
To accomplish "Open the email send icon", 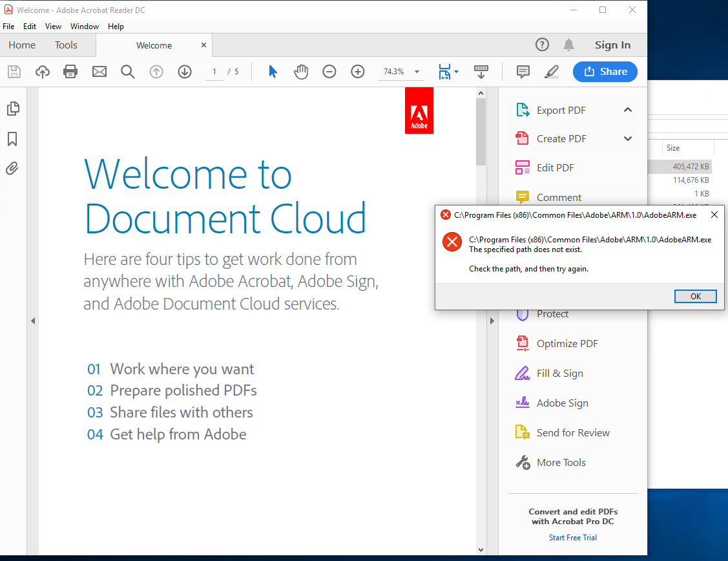I will point(99,72).
